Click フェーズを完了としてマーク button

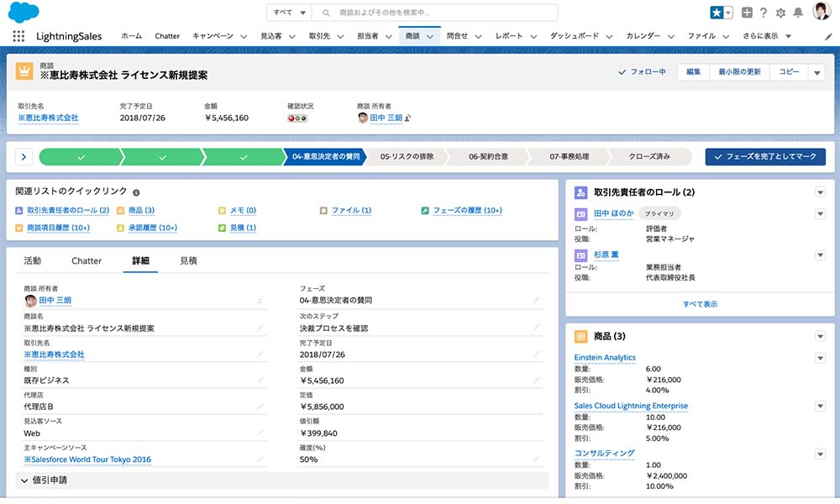click(x=765, y=156)
